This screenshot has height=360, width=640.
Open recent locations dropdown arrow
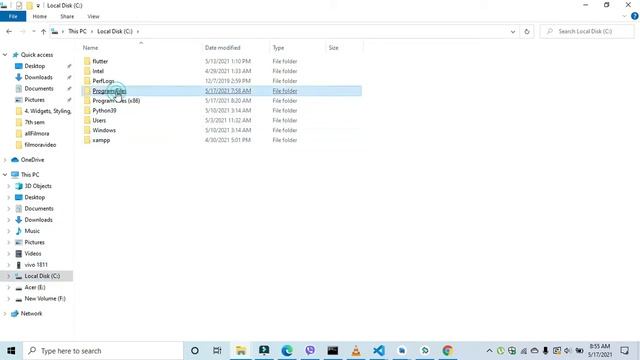click(x=33, y=31)
